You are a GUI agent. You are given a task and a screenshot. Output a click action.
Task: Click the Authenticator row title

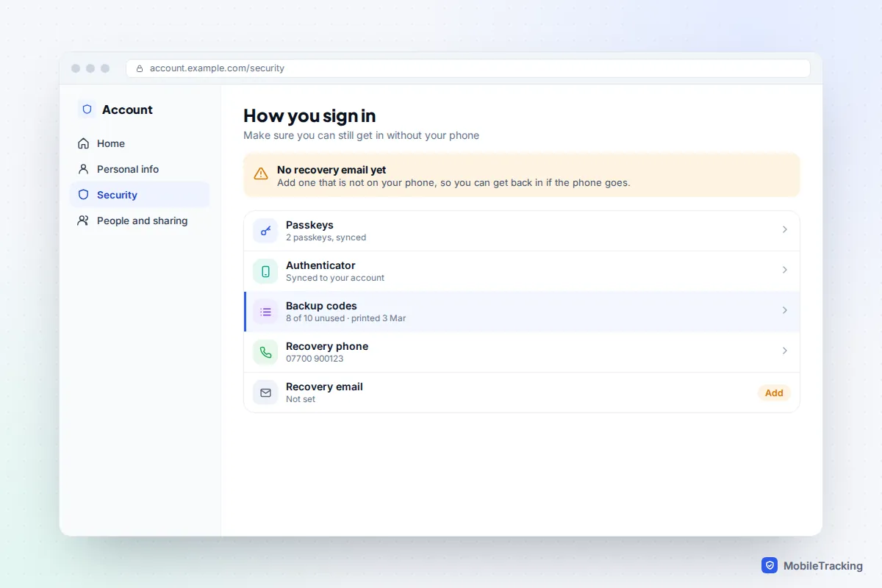[320, 265]
